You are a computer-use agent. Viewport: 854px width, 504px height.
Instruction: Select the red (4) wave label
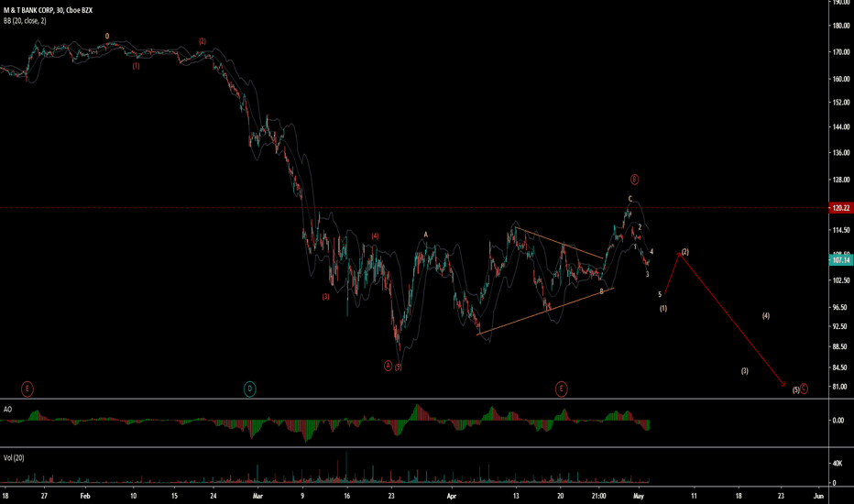(376, 236)
